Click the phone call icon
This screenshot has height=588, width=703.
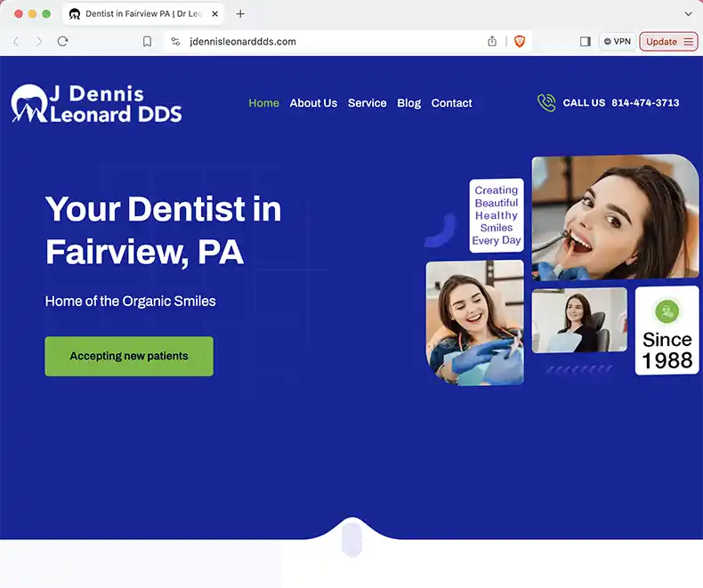tap(546, 103)
